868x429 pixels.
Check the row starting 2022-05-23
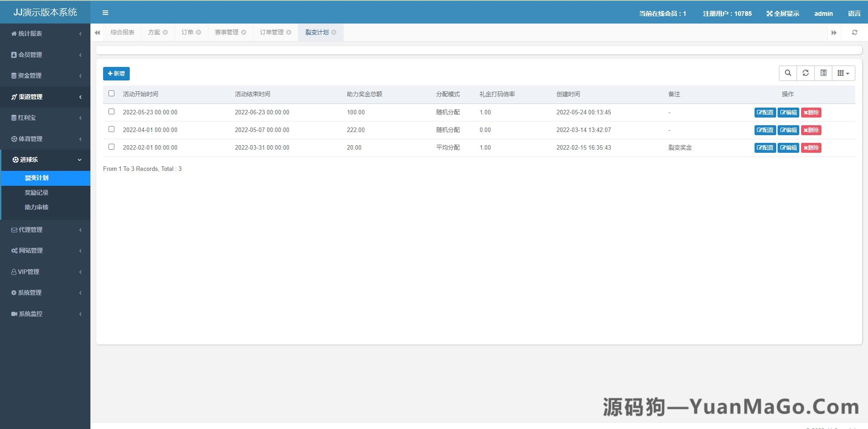[111, 111]
